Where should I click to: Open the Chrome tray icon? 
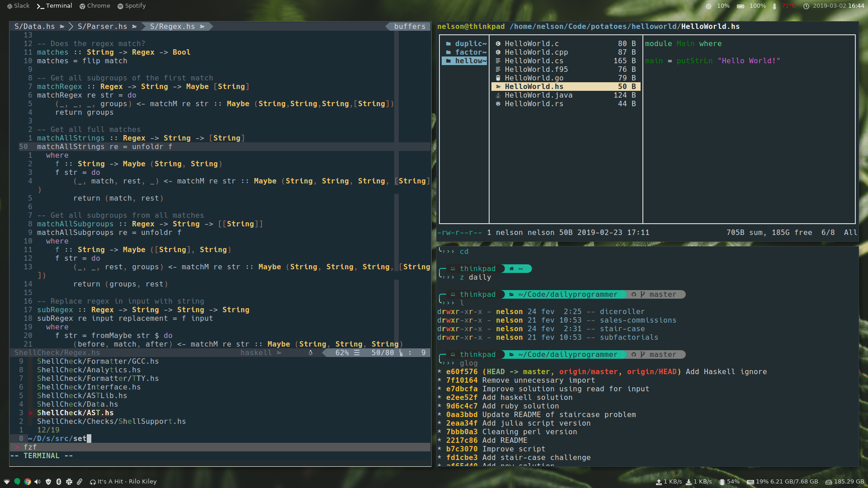tap(28, 482)
